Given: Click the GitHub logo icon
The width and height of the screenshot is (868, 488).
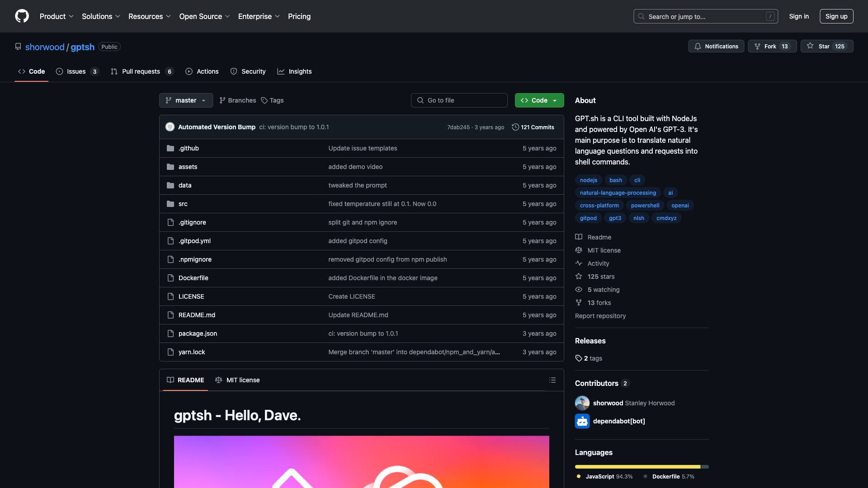Looking at the screenshot, I should pos(22,16).
